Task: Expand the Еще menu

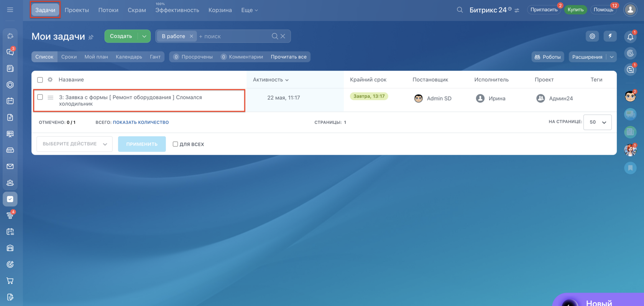Action: click(x=250, y=10)
